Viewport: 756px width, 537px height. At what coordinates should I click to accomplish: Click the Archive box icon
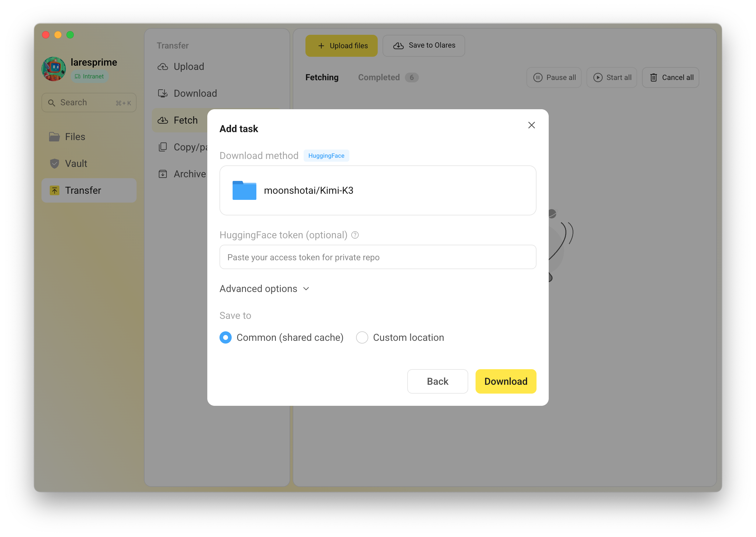(162, 174)
